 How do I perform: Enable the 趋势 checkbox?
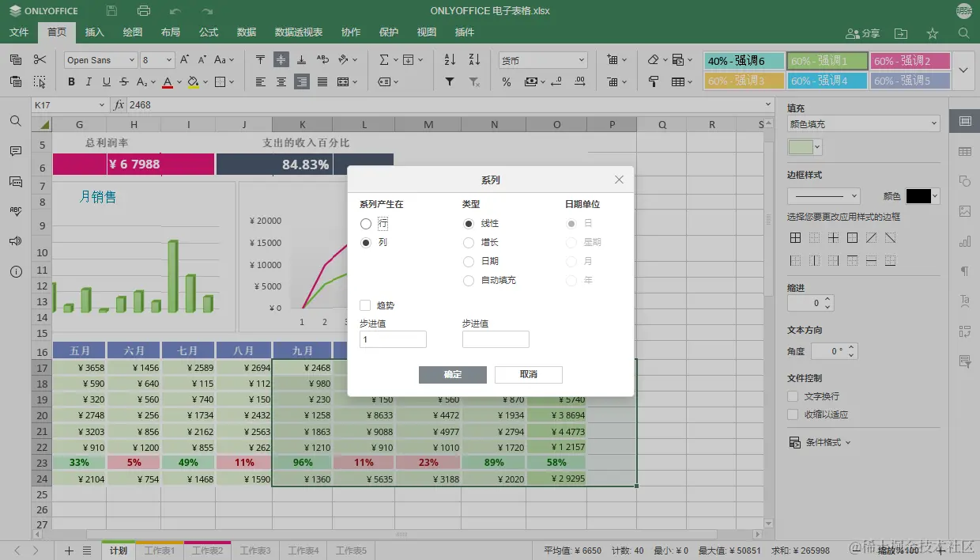pos(365,305)
